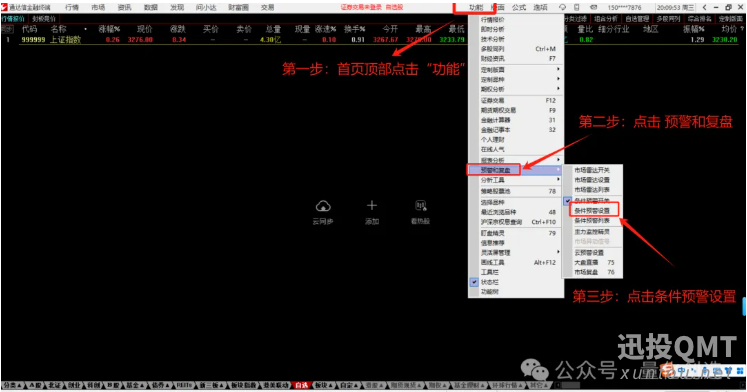The width and height of the screenshot is (747, 392).
Task: Click the 云同步 cloud sync icon
Action: tap(323, 206)
